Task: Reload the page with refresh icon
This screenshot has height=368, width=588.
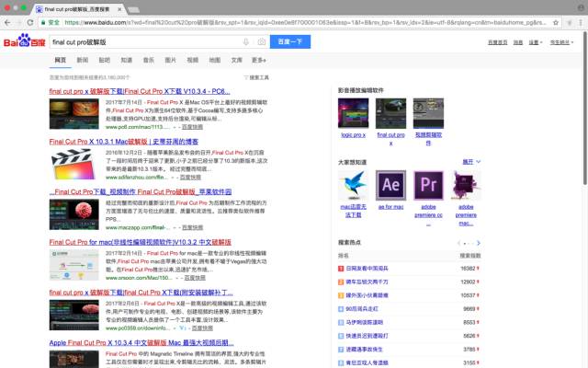Action: click(30, 22)
